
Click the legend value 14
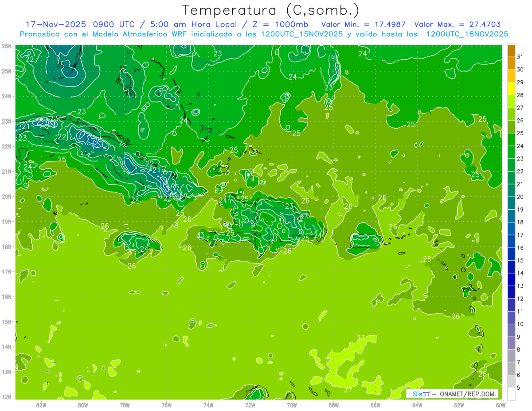520,273
